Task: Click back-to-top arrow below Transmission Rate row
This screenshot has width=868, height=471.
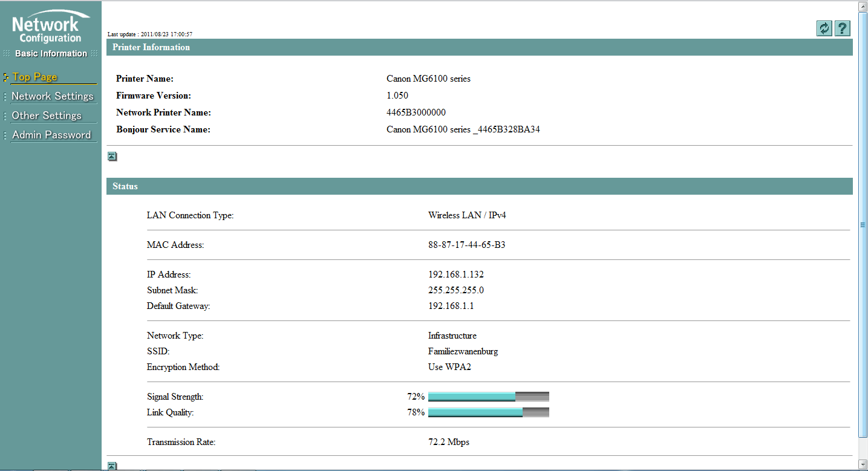Action: pos(112,466)
